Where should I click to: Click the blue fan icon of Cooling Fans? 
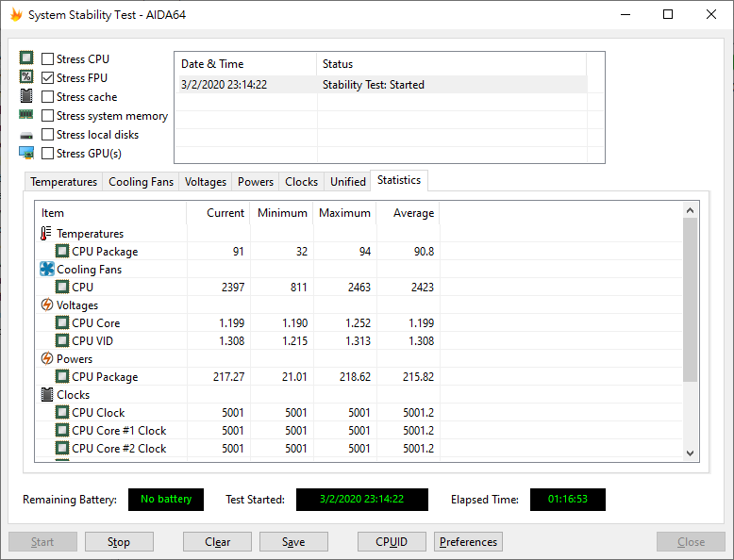point(47,269)
